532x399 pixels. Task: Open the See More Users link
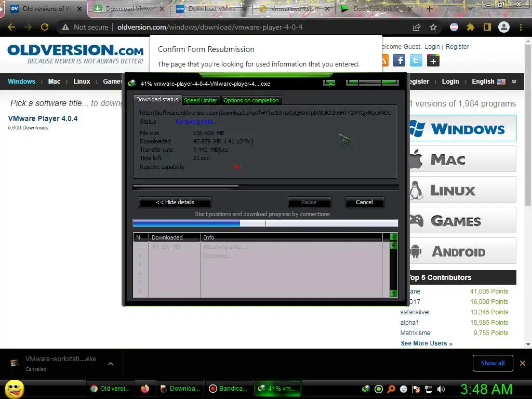(x=427, y=343)
